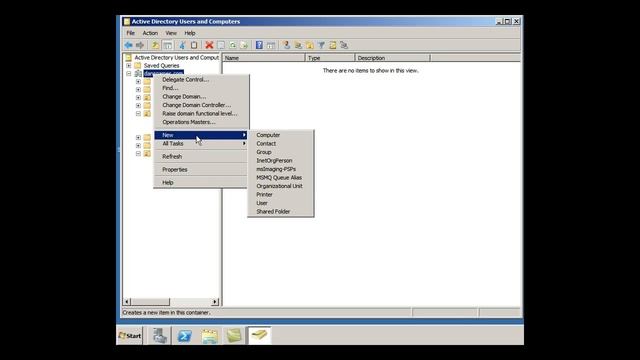
Task: Click the create new group toolbar icon
Action: [x=298, y=45]
